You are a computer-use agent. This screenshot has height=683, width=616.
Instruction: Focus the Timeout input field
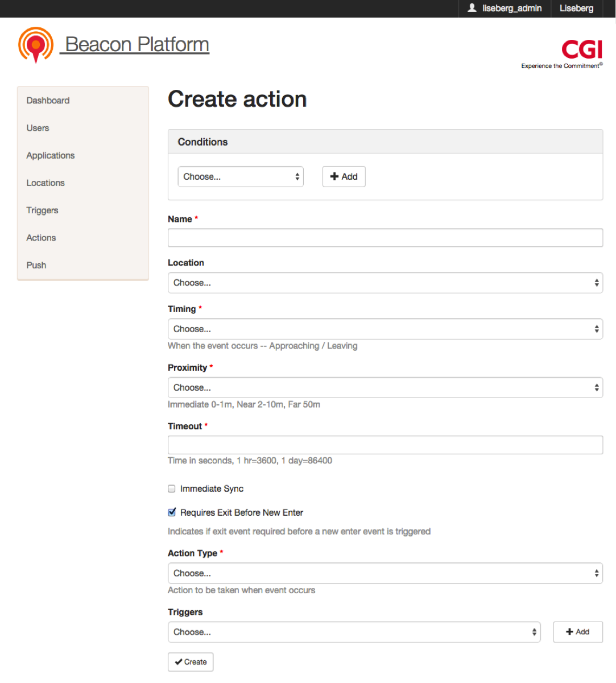[385, 445]
